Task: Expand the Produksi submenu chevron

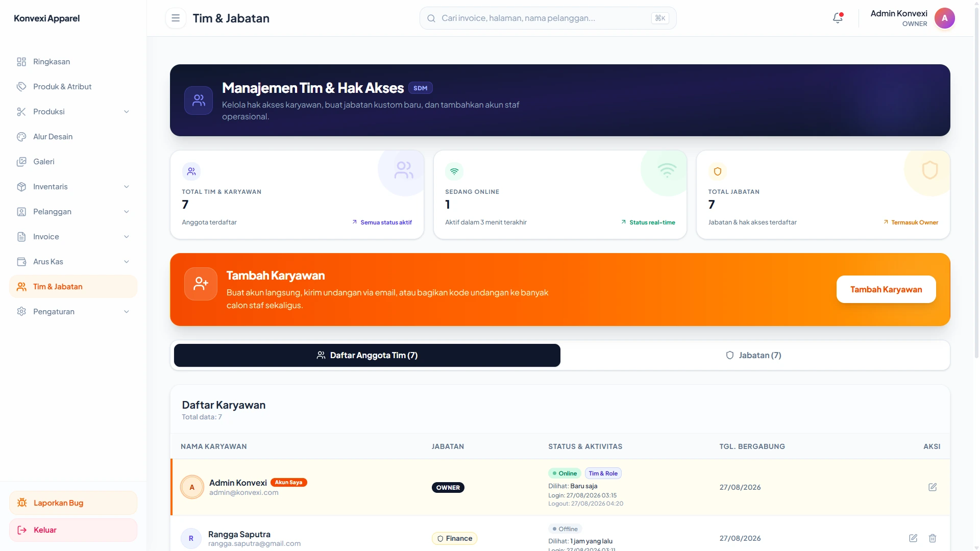Action: tap(127, 112)
